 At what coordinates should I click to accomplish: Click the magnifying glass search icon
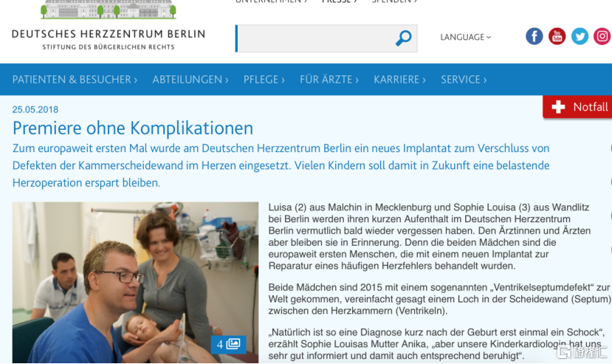(x=403, y=38)
